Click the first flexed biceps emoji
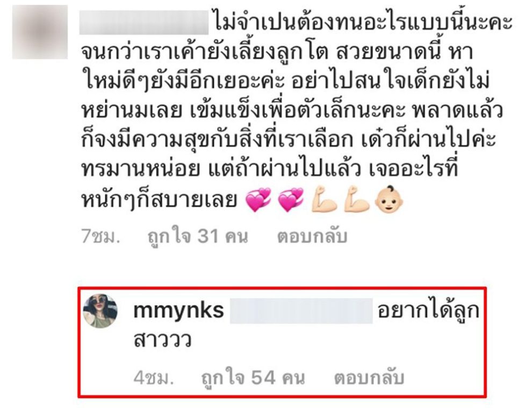The height and width of the screenshot is (408, 532). coord(324,199)
